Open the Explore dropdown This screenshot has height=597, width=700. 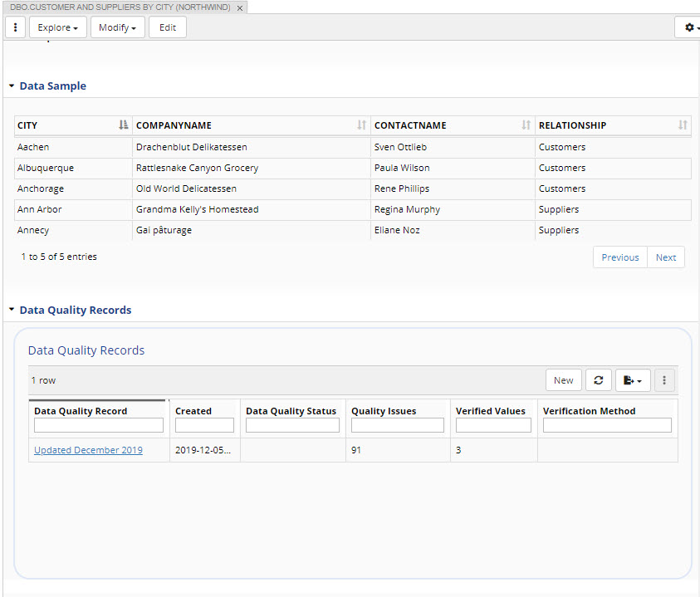click(57, 27)
